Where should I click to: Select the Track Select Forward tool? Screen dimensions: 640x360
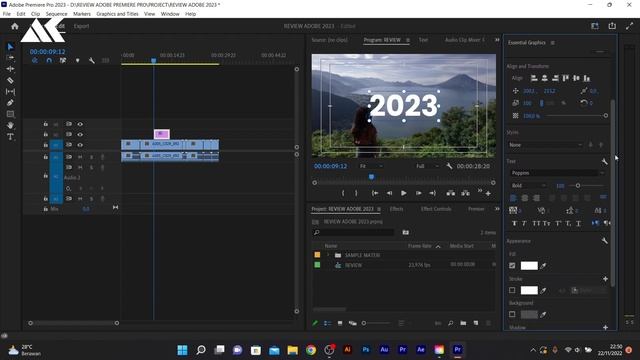click(x=10, y=58)
